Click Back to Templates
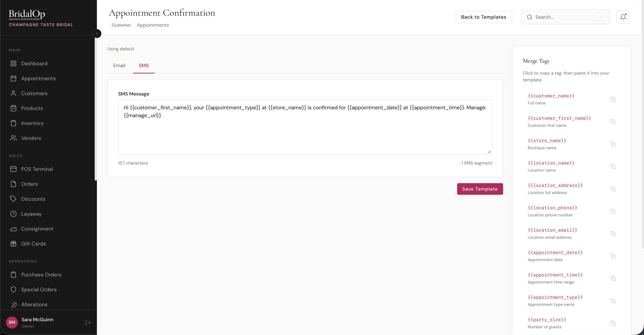The width and height of the screenshot is (644, 335). tap(484, 17)
